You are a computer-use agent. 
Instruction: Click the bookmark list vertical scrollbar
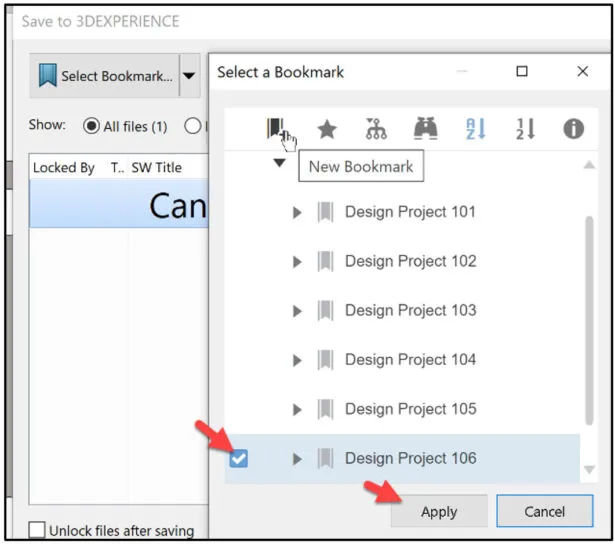pyautogui.click(x=589, y=320)
